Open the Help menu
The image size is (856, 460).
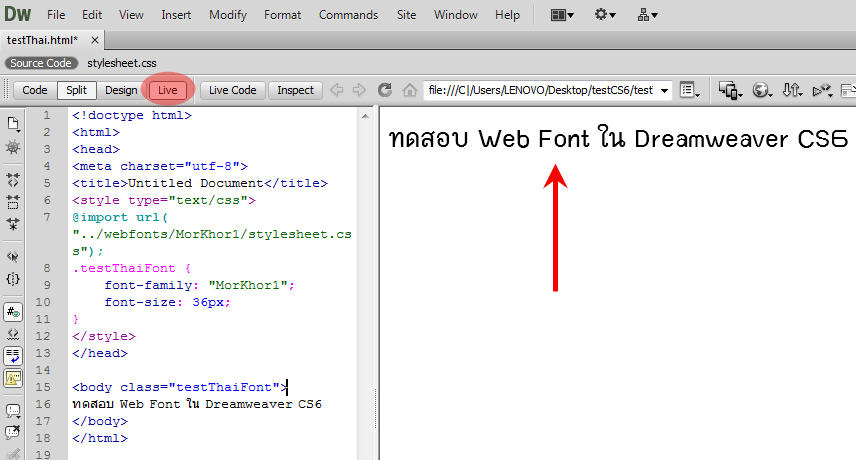tap(507, 15)
